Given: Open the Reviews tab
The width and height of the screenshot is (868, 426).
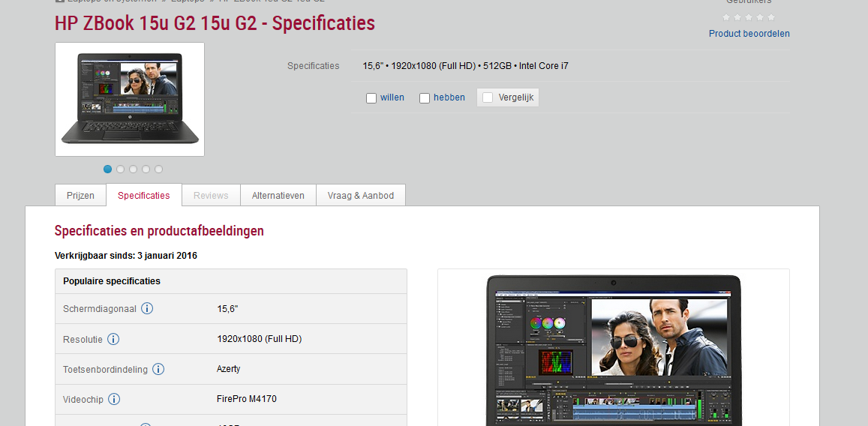Looking at the screenshot, I should [211, 195].
